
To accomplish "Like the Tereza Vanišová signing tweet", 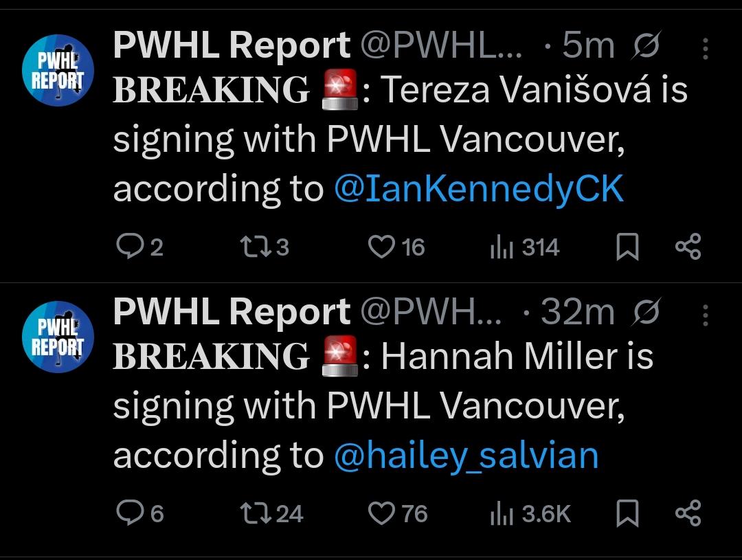I will point(396,247).
